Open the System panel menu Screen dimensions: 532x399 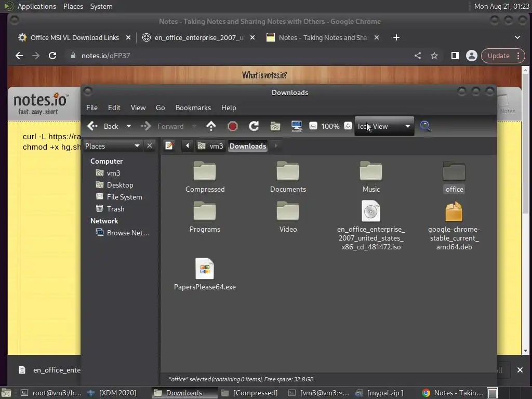101,6
